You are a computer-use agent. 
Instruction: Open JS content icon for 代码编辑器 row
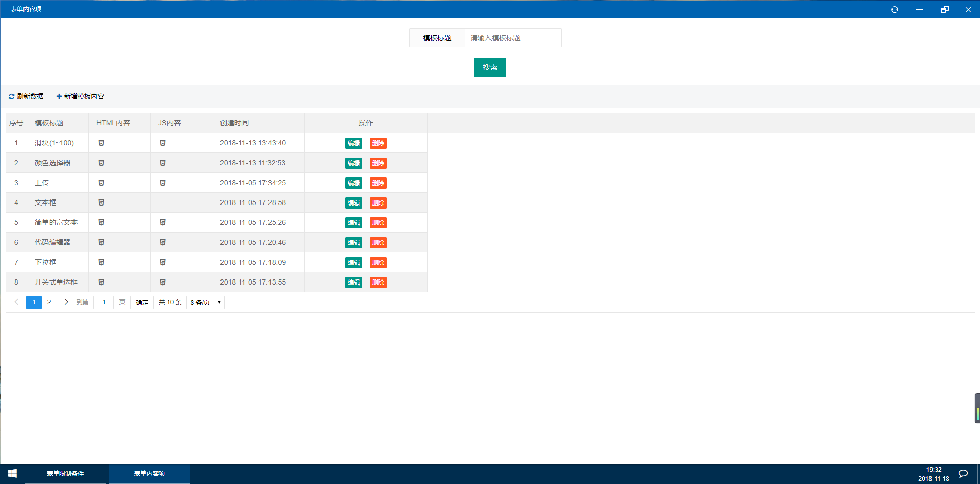pos(163,242)
